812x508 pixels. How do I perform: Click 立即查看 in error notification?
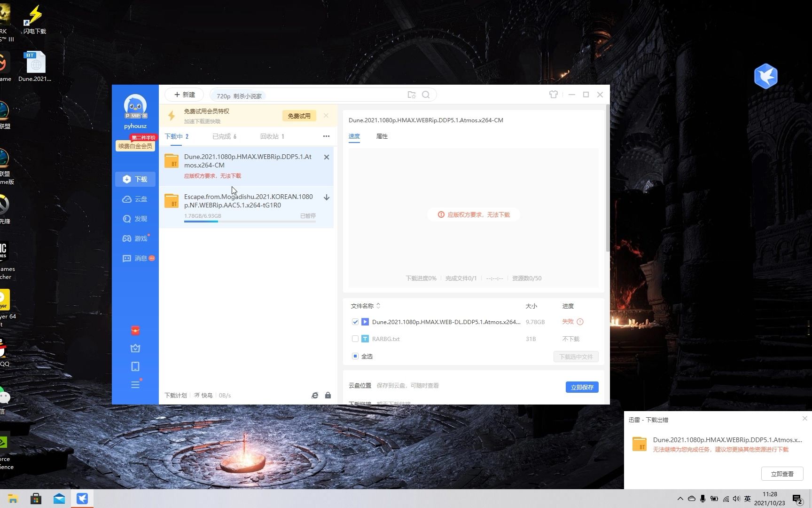[782, 474]
